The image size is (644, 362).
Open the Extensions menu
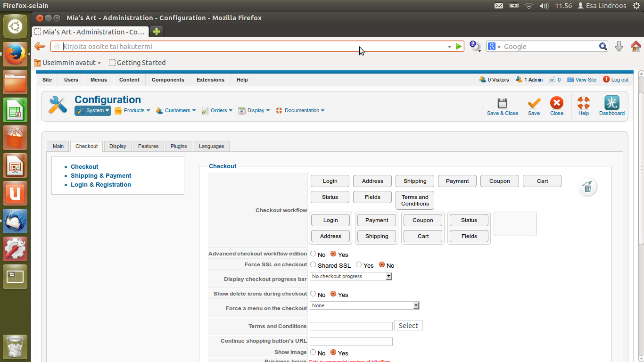(x=210, y=80)
